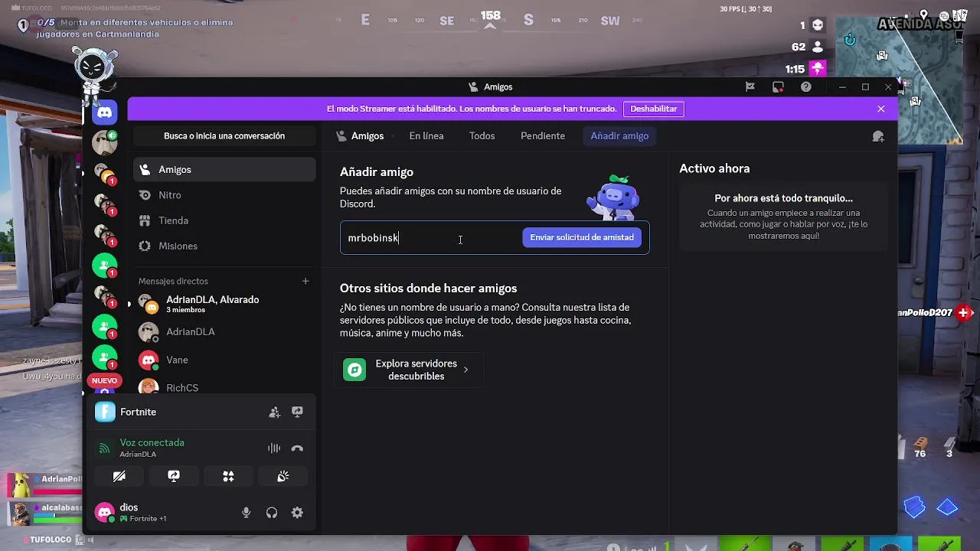Click Voz conectada connection status
Screen dimensions: 980x551
[x=152, y=442]
